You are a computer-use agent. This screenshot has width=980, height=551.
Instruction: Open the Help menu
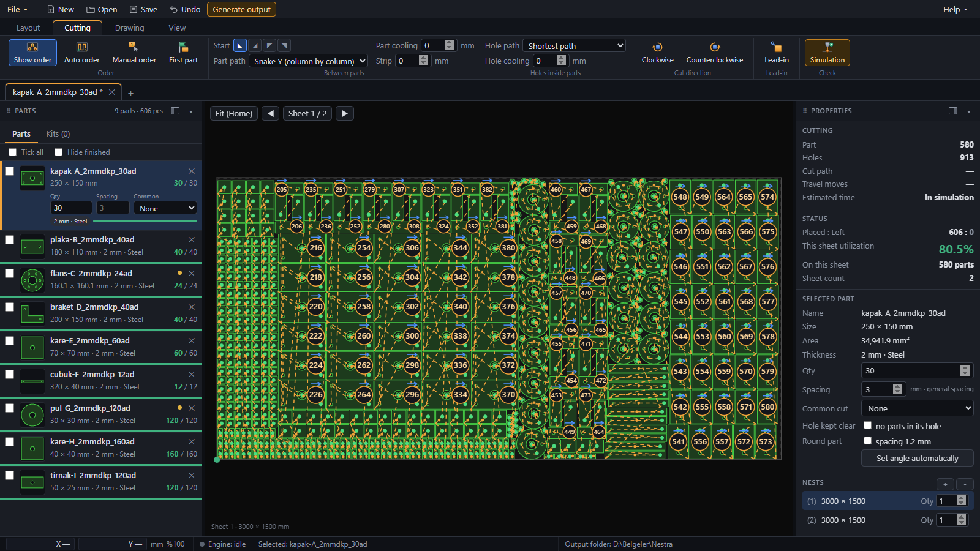pyautogui.click(x=956, y=9)
